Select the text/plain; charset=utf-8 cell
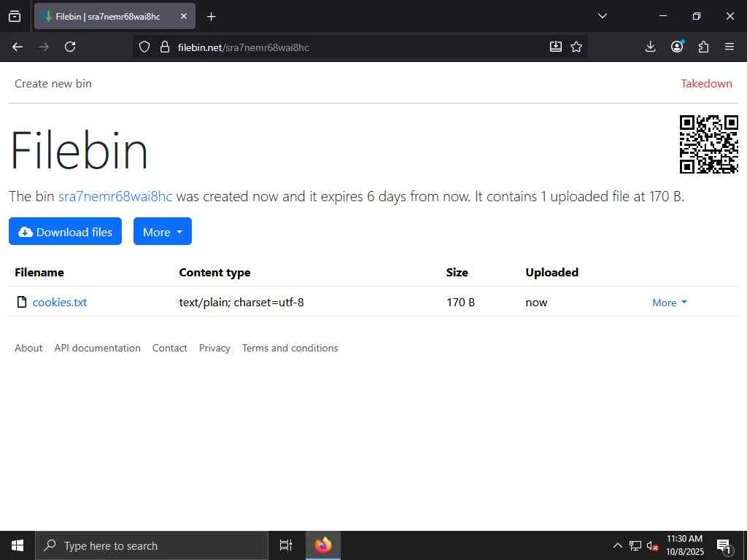The width and height of the screenshot is (747, 560). click(241, 302)
